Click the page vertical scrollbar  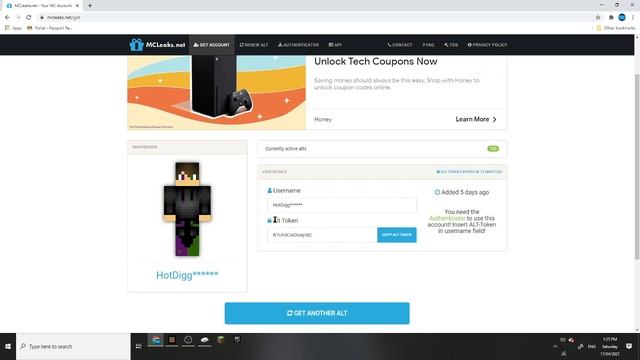tap(637, 167)
